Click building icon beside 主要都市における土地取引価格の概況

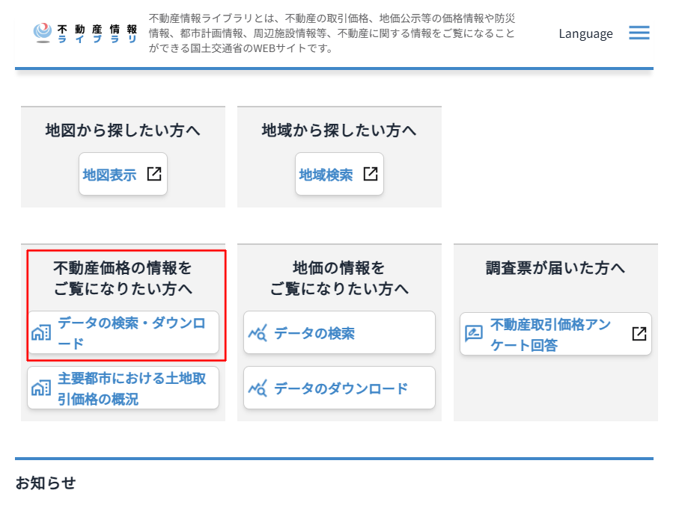coord(41,388)
